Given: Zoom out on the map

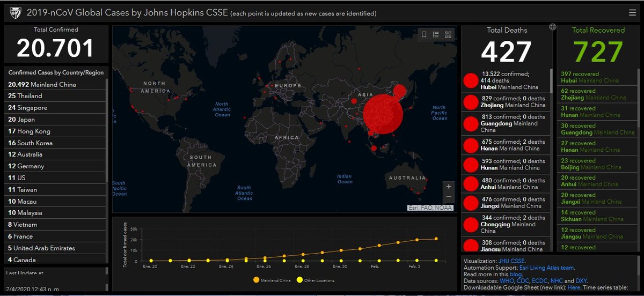Looking at the screenshot, I should point(449,197).
